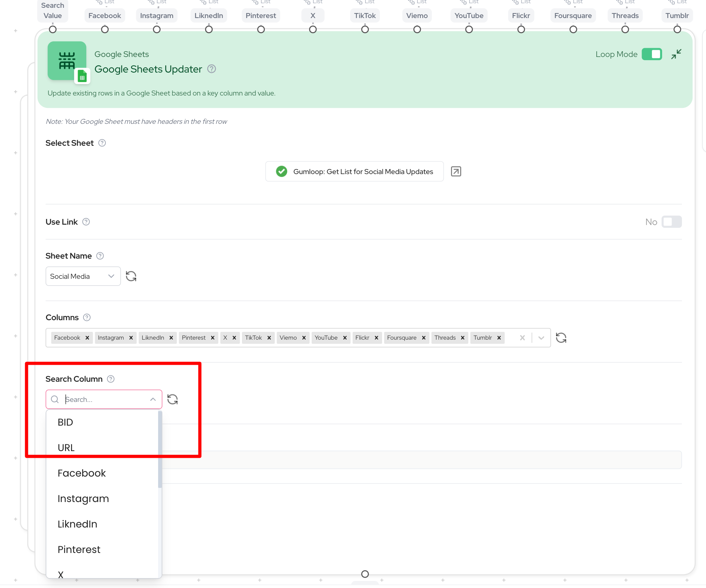Screen dimensions: 706x588
Task: Open help icon beside Sheet Name
Action: (x=100, y=256)
